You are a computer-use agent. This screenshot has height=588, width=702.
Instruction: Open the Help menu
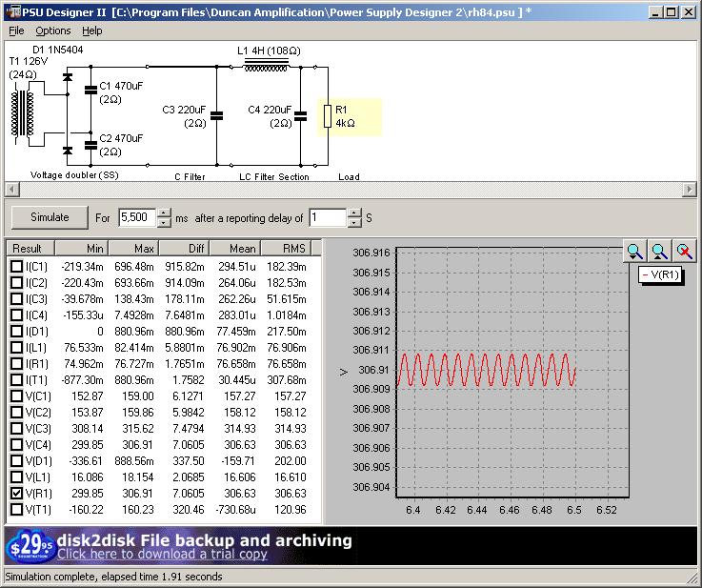click(92, 30)
